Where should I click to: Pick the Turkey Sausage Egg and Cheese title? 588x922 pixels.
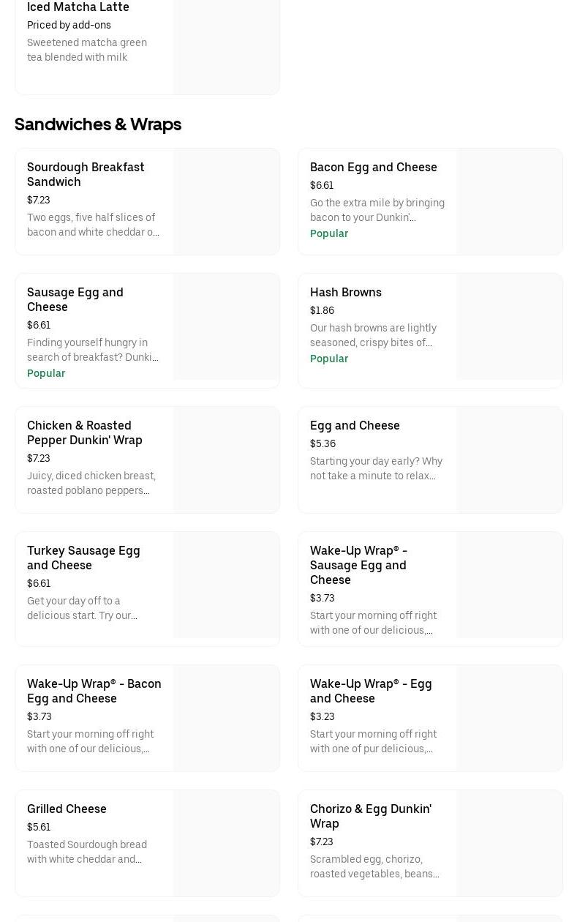[x=83, y=558]
